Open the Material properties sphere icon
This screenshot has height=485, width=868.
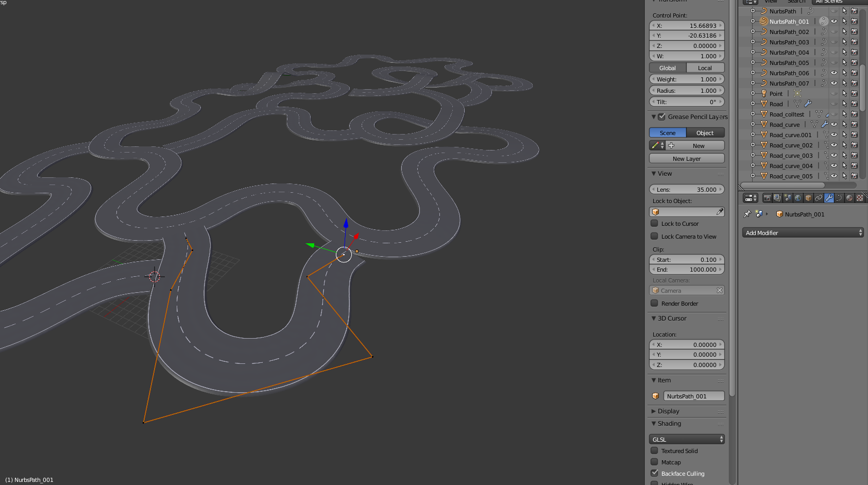[x=849, y=198]
